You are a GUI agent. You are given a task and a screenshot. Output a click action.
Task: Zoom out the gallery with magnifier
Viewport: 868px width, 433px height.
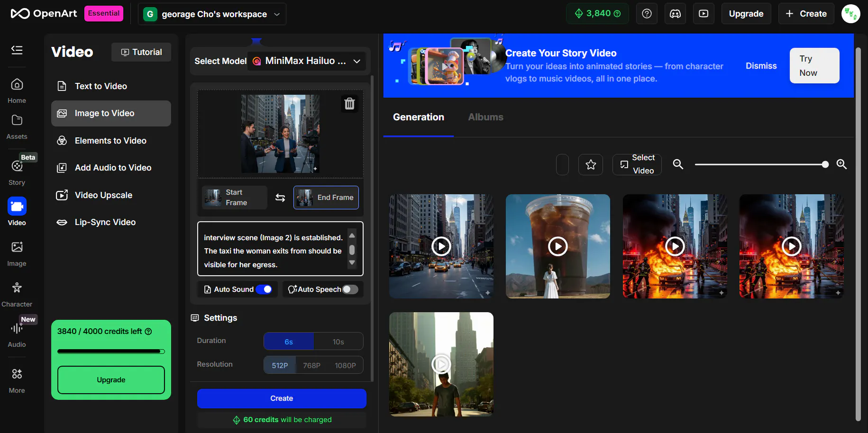pos(678,164)
